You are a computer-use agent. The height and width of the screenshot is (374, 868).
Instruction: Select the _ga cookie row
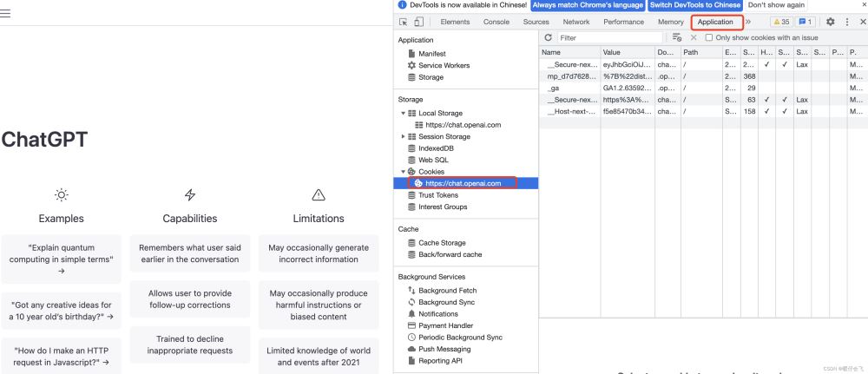coord(703,88)
